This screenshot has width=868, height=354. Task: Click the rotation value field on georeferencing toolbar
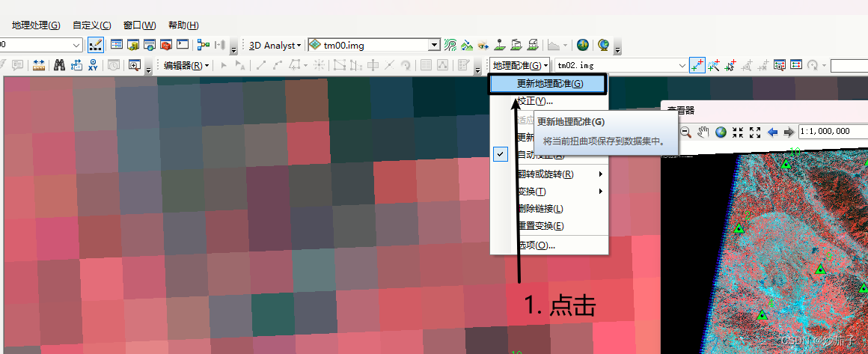[x=849, y=66]
